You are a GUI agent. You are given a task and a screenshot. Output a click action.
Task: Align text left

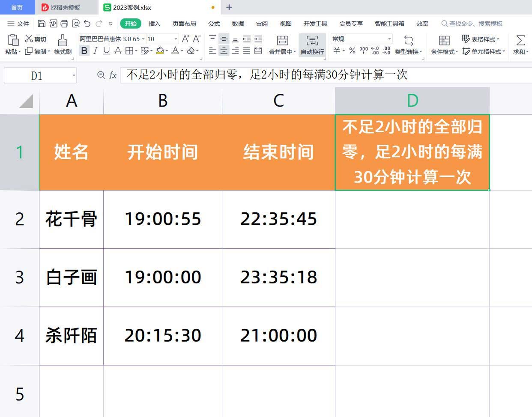tap(212, 51)
